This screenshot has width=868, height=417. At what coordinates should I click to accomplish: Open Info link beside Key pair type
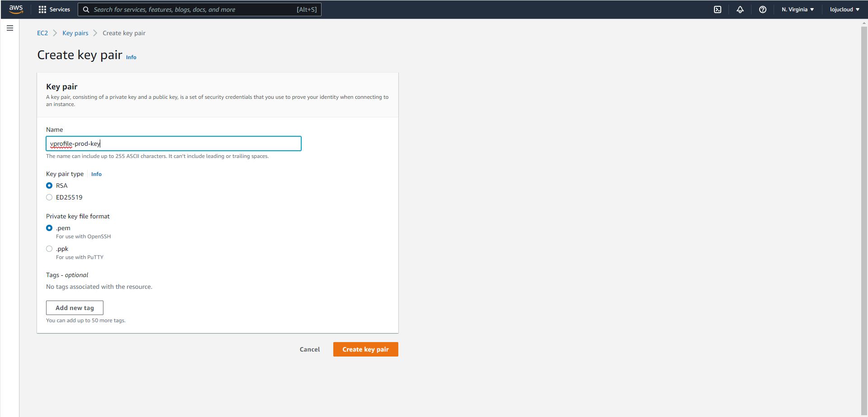tap(96, 174)
